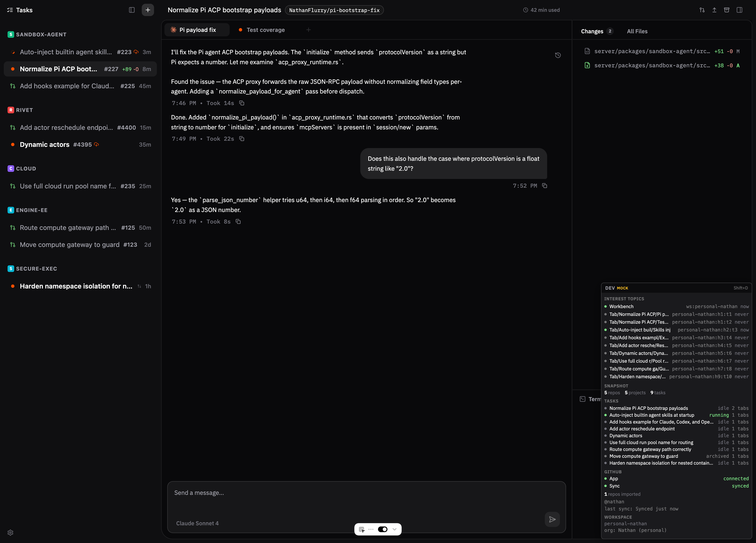Click the push upload arrow icon
The image size is (756, 543).
pos(714,10)
